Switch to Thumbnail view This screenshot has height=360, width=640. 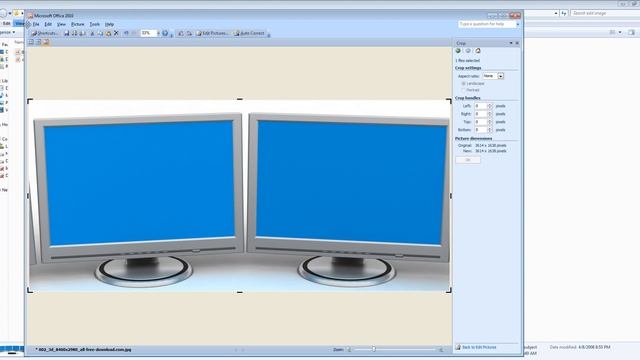31,42
